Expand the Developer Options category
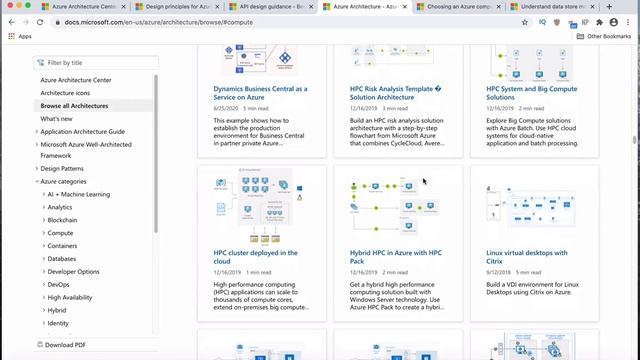 click(44, 271)
